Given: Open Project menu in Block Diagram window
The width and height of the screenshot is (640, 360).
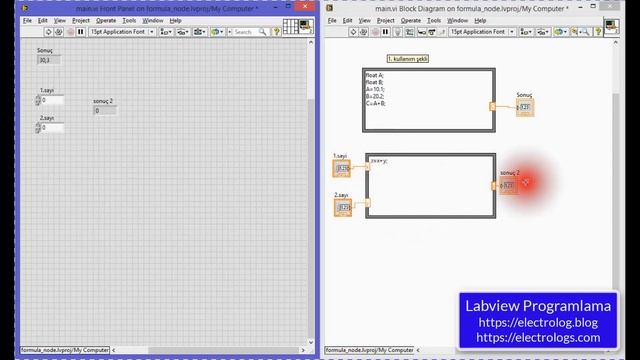Looking at the screenshot, I should pos(385,20).
